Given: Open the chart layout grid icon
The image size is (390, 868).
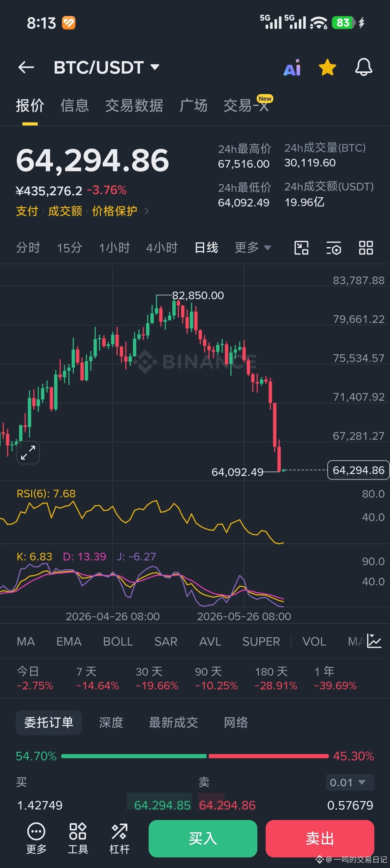Looking at the screenshot, I should click(x=366, y=248).
